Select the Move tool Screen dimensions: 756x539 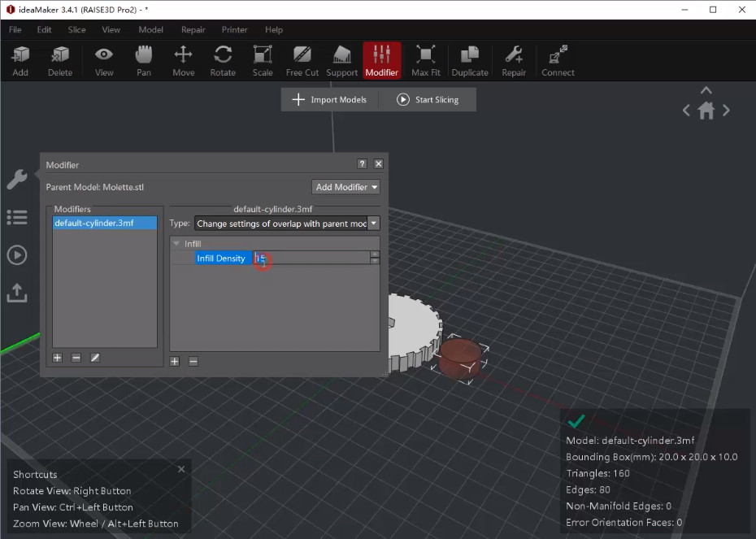(183, 61)
